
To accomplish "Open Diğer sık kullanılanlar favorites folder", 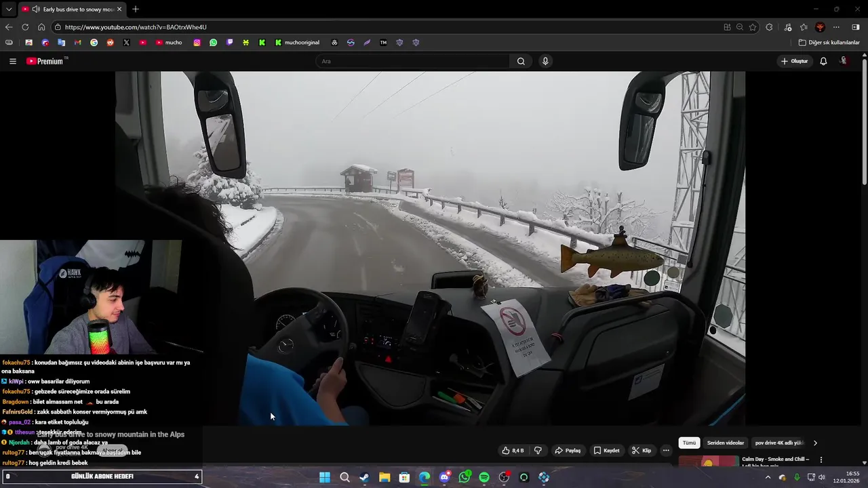I will point(829,42).
